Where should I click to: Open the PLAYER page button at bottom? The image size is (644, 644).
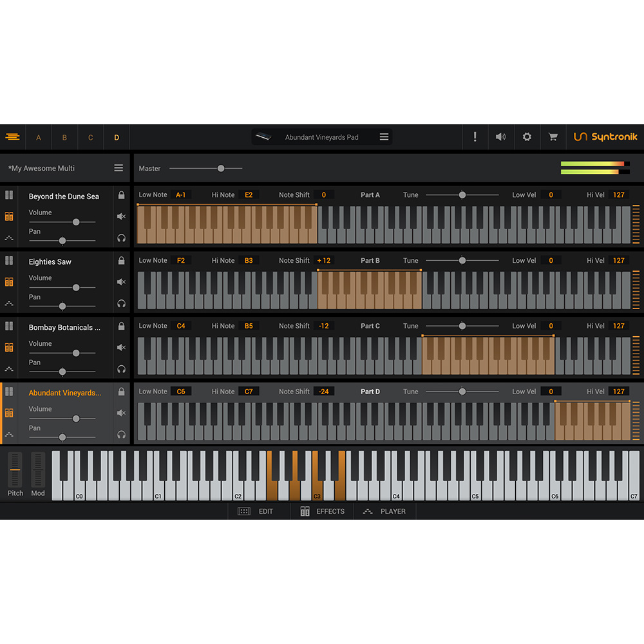pos(384,511)
